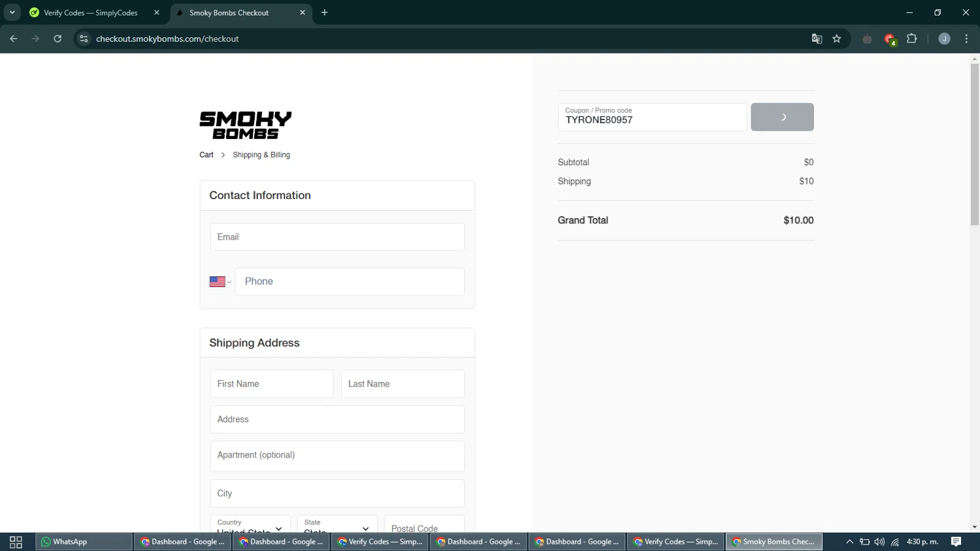Open the Chrome profile avatar
This screenshot has height=551, width=980.
pyautogui.click(x=944, y=39)
